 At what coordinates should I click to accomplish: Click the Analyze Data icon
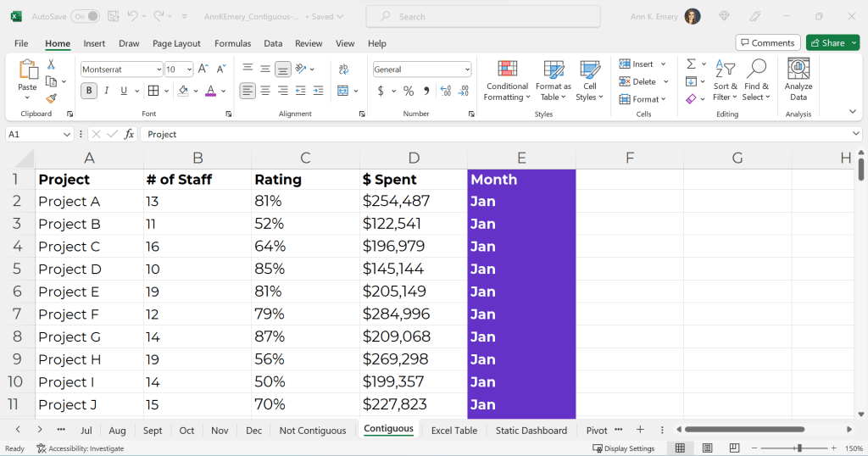click(x=798, y=70)
